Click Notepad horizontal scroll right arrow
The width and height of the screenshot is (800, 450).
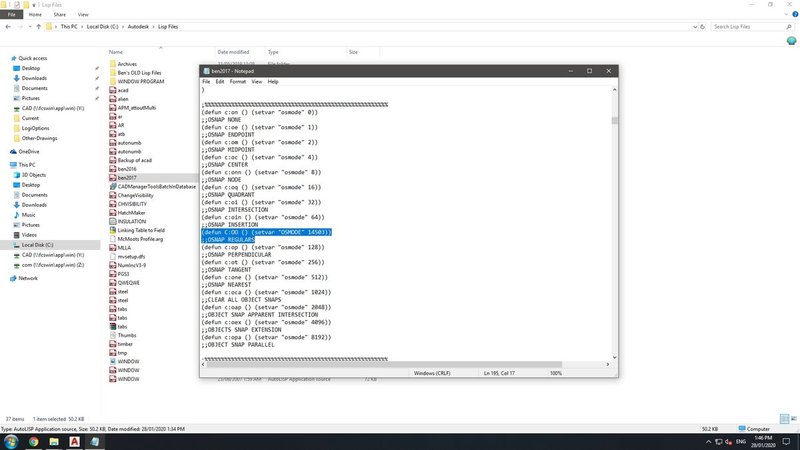pyautogui.click(x=608, y=364)
